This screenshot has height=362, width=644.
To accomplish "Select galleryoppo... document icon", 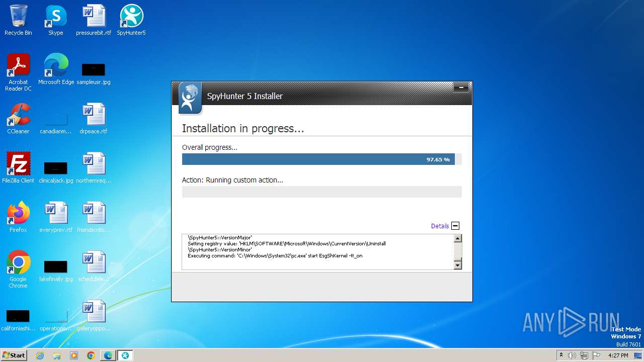I will [94, 316].
